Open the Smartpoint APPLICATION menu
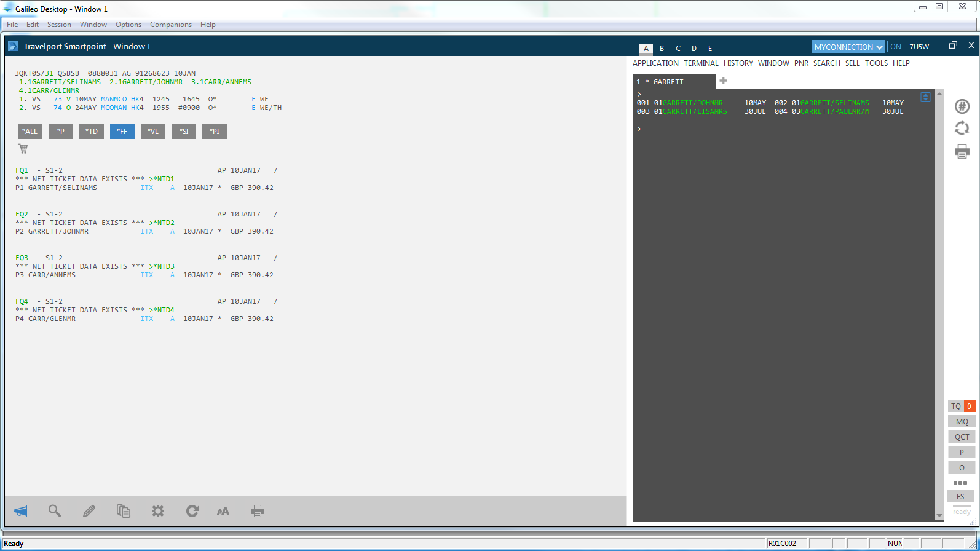Screen dimensions: 980x551 655,63
